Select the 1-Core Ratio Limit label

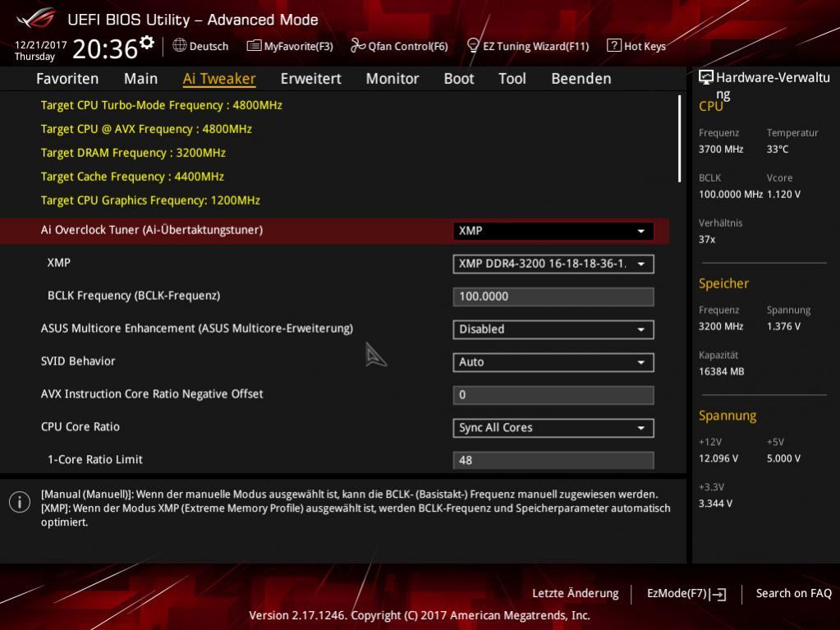point(95,460)
